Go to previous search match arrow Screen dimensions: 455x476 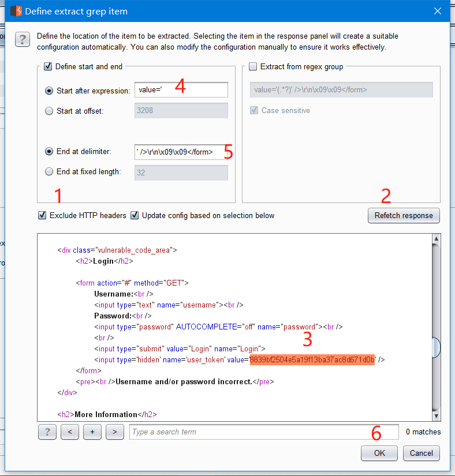(70, 432)
